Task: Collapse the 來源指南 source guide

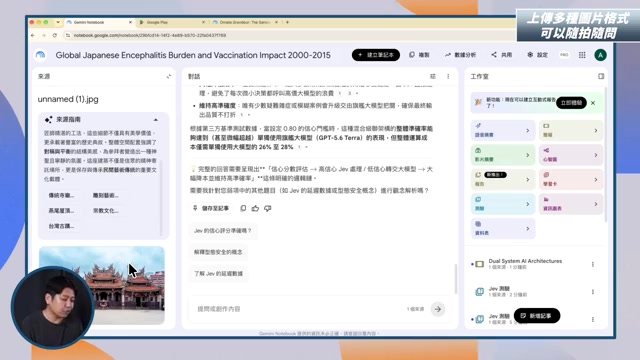Action: 156,120
